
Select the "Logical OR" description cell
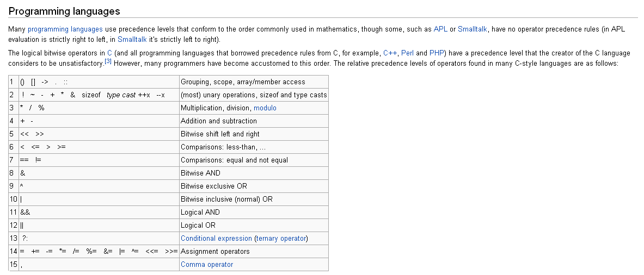point(198,226)
